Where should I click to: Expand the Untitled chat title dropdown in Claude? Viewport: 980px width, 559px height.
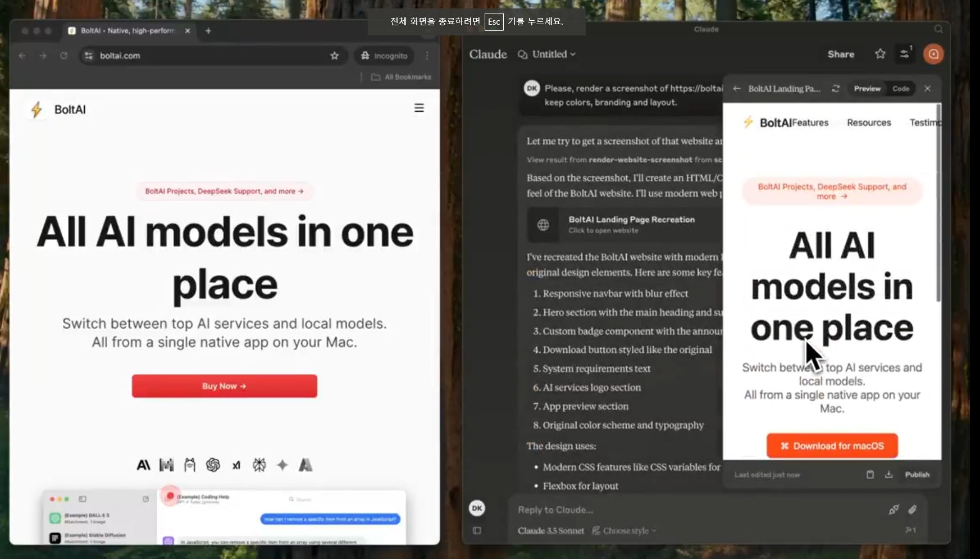coord(547,54)
